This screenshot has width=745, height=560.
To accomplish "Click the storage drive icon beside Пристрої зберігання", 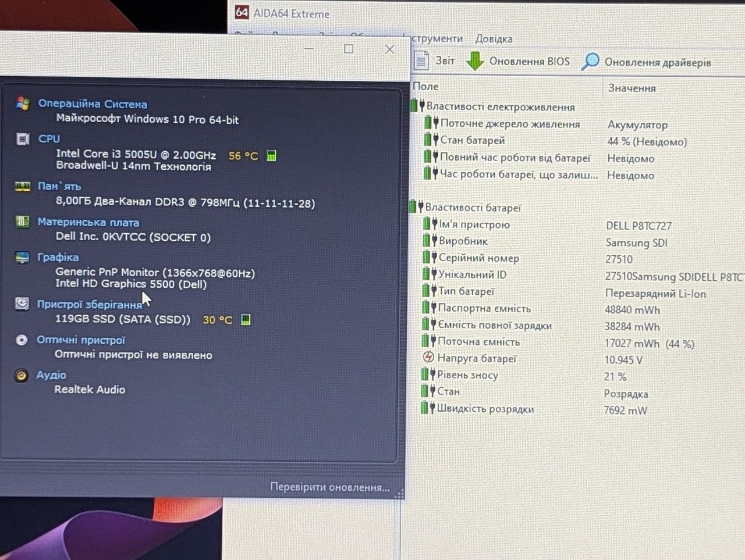I will tap(22, 304).
